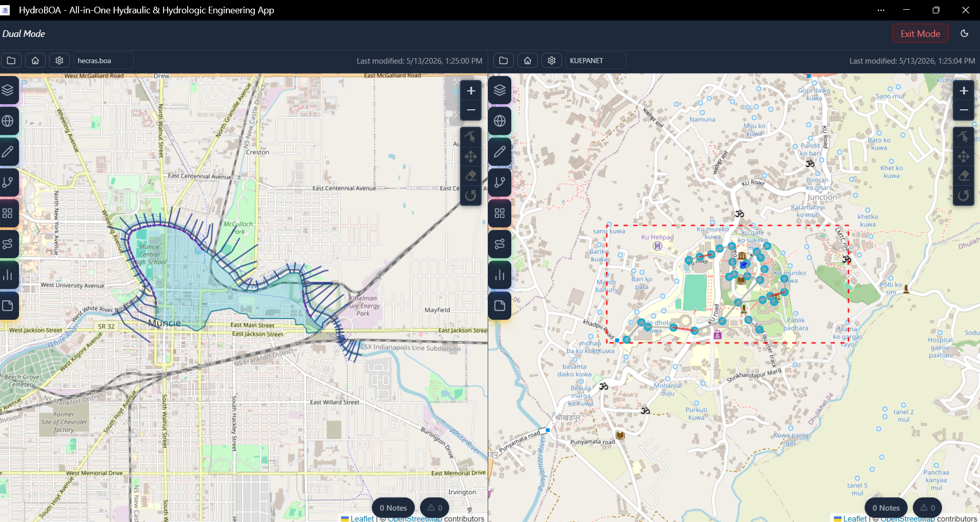Select the pencil draw tool in hecras.boa pane
This screenshot has height=522, width=980.
click(8, 152)
